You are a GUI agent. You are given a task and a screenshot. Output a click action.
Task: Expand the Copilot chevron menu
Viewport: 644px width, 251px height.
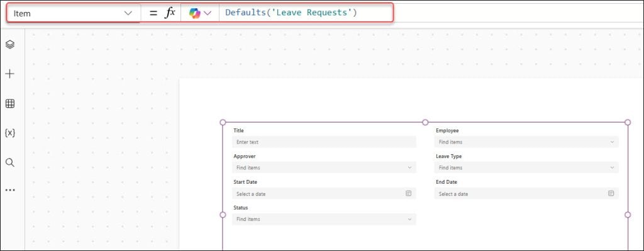(208, 13)
